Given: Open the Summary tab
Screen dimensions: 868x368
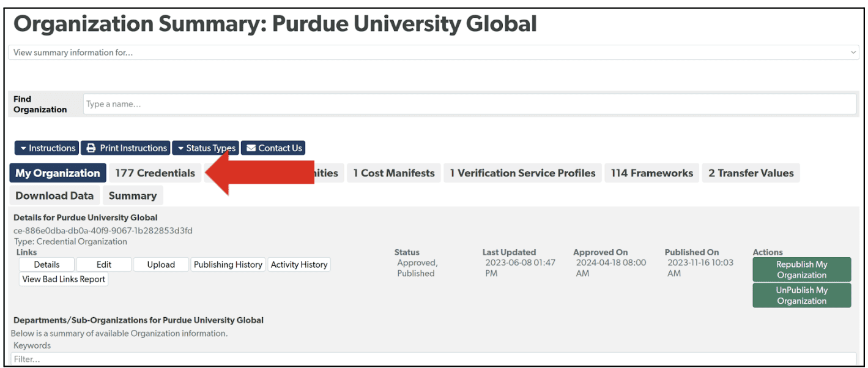Looking at the screenshot, I should pyautogui.click(x=133, y=195).
